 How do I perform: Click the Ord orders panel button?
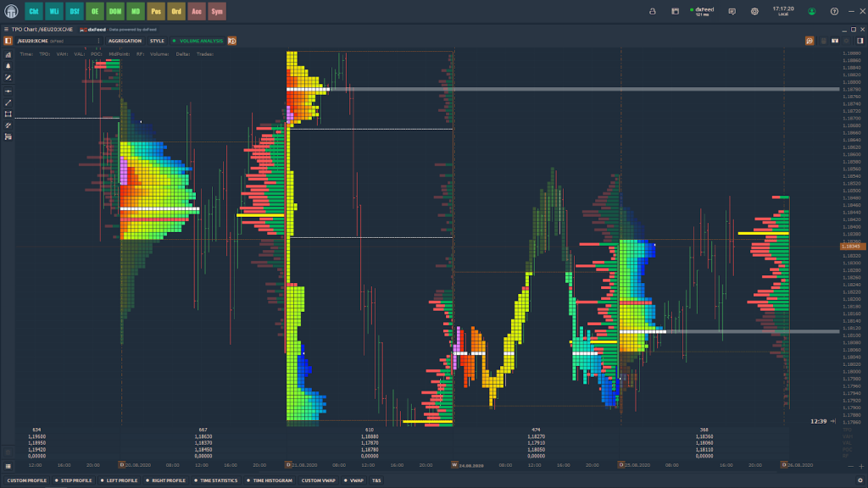(176, 12)
